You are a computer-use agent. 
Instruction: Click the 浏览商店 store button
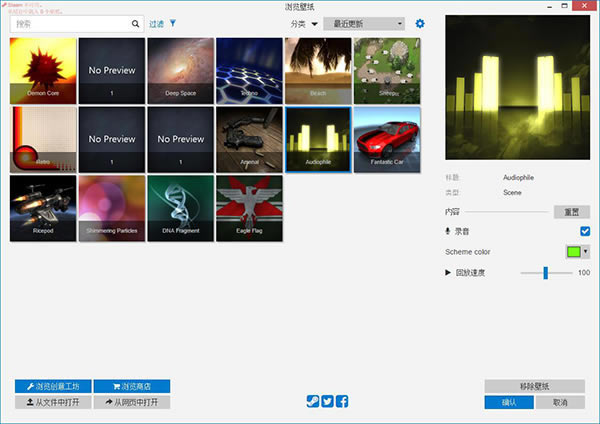tap(132, 386)
